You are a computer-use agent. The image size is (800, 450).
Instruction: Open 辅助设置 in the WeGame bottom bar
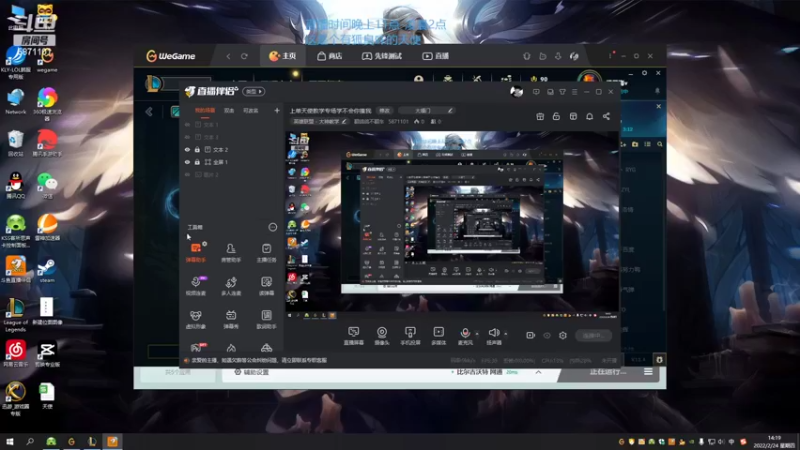(252, 372)
